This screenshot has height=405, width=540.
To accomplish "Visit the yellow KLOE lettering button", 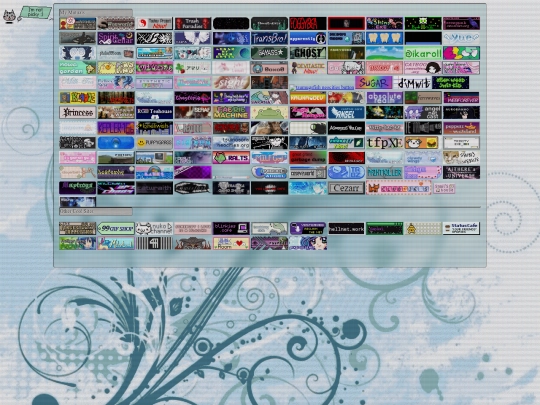I will [77, 98].
